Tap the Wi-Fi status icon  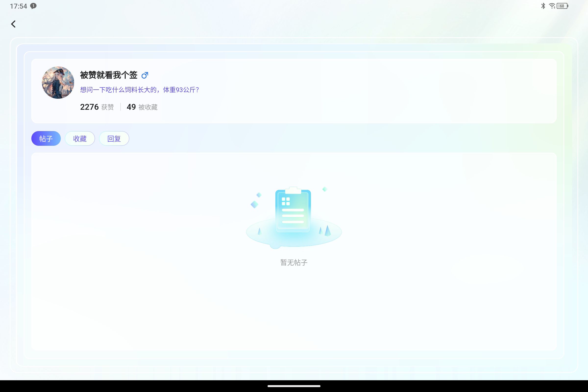point(552,6)
